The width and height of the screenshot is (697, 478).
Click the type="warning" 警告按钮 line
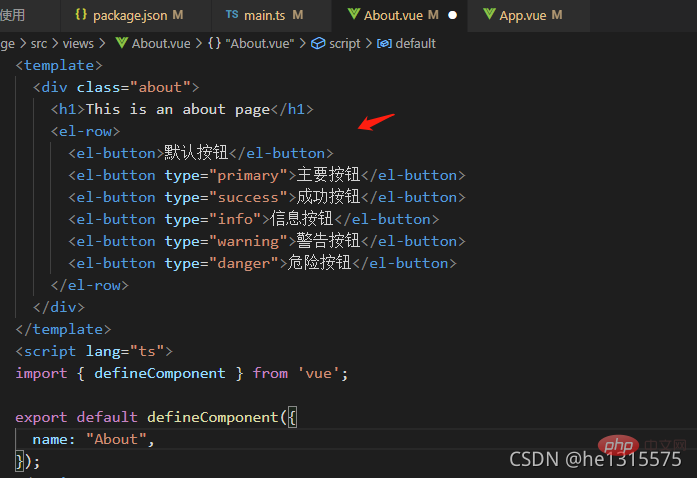tap(267, 241)
